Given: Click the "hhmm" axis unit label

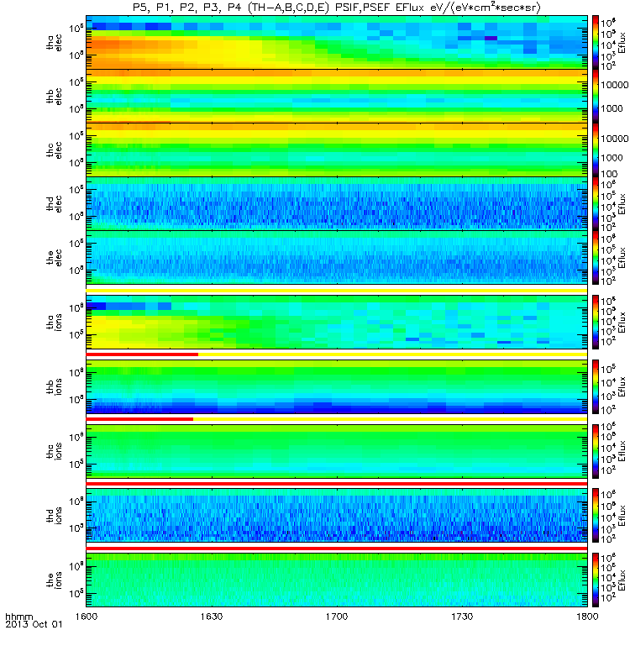Looking at the screenshot, I should click(x=18, y=617).
